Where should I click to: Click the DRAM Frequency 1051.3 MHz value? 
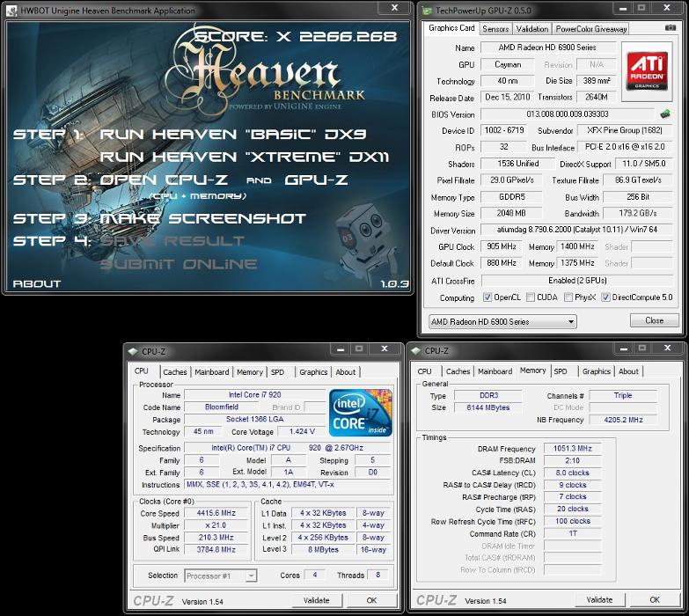573,449
